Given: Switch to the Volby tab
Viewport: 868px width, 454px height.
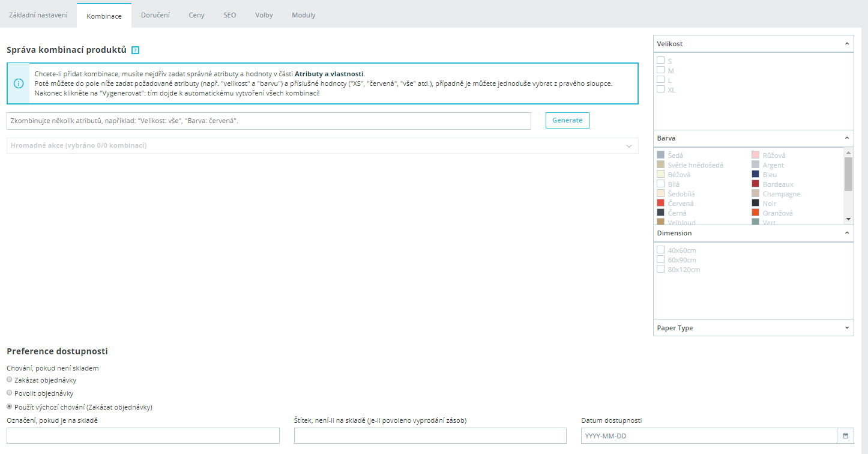Looking at the screenshot, I should (x=264, y=15).
